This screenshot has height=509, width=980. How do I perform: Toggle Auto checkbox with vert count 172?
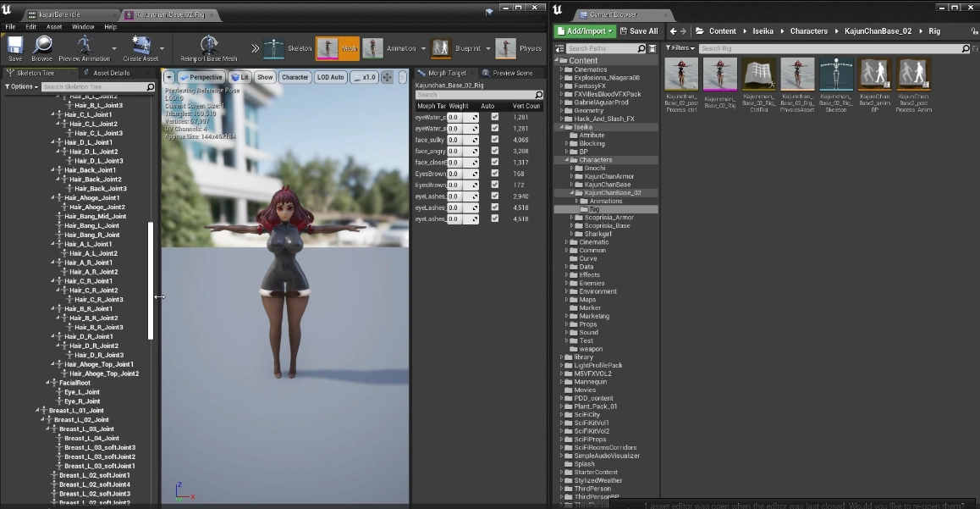(495, 185)
